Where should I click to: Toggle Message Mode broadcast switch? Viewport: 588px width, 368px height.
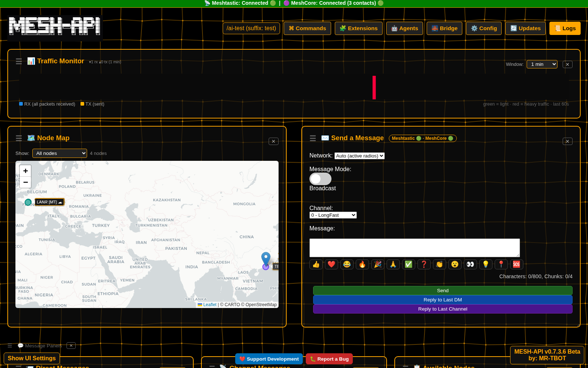click(320, 179)
